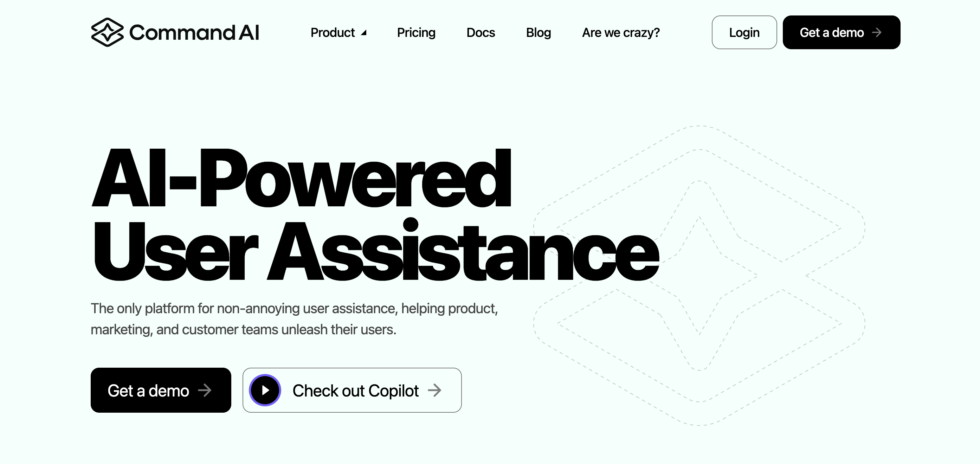Click the header Get a demo arrow icon

pos(878,33)
